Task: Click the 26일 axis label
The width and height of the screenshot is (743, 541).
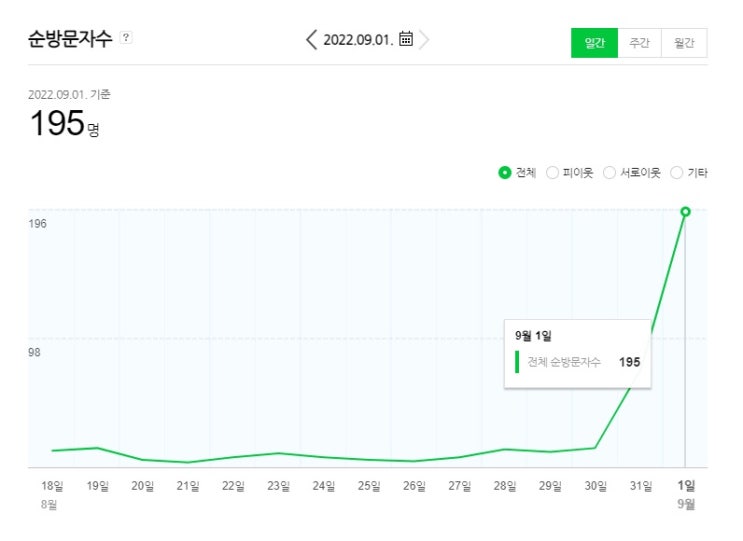Action: click(414, 486)
